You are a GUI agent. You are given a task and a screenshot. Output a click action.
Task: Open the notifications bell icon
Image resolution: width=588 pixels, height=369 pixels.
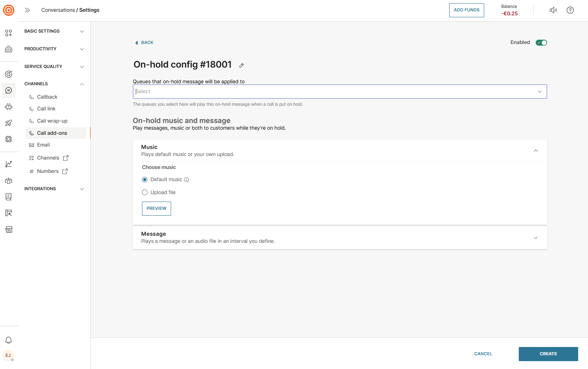pyautogui.click(x=9, y=340)
